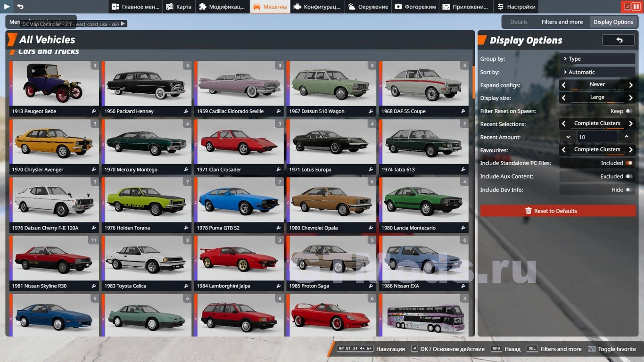
Task: Switch to Filters and more tab
Action: [x=562, y=22]
